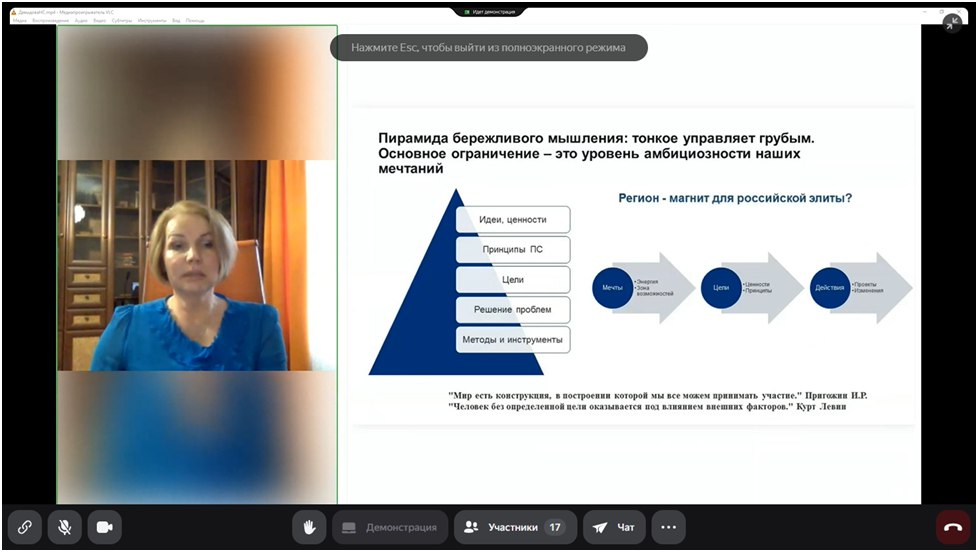End the call with red phone button
Viewport: 978px width, 552px height.
(952, 527)
